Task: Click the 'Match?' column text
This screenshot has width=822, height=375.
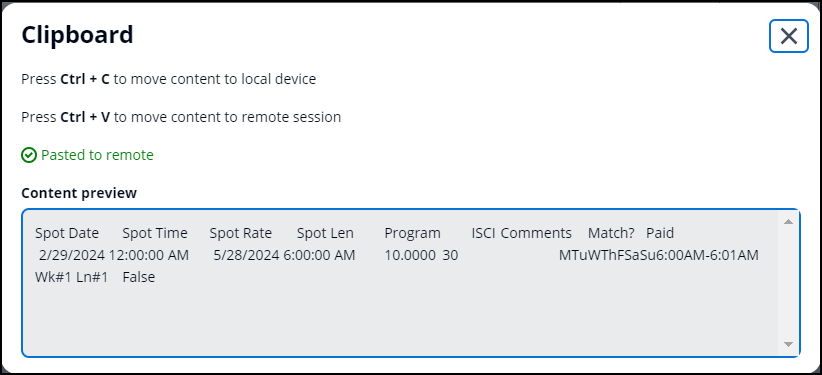Action: 611,233
